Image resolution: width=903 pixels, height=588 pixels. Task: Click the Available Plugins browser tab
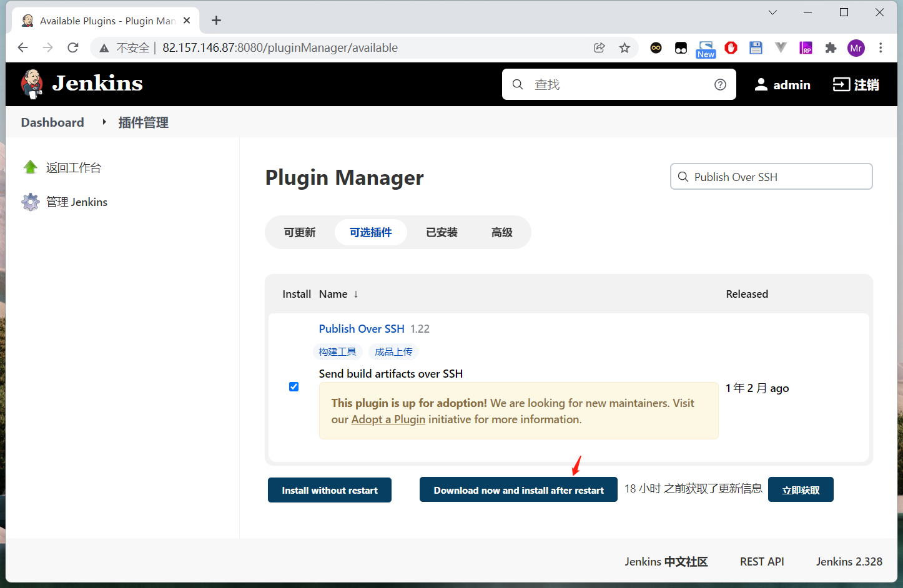[106, 21]
